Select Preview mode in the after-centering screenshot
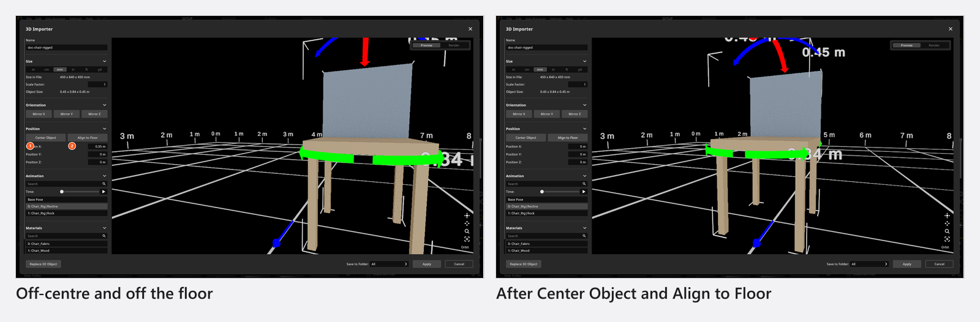 907,45
